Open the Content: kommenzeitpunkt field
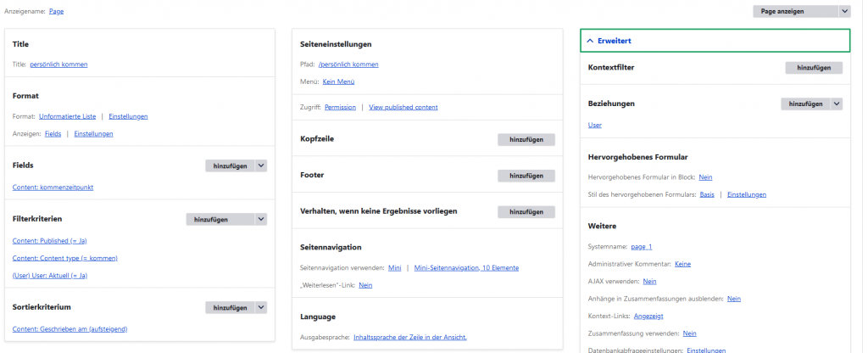 (52, 188)
